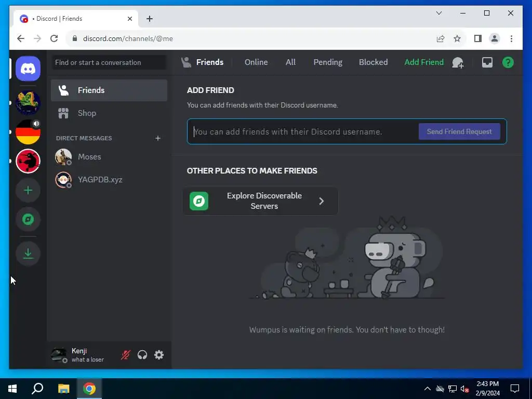Image resolution: width=532 pixels, height=399 pixels.
Task: Open the tab search dropdown arrow
Action: tap(439, 13)
